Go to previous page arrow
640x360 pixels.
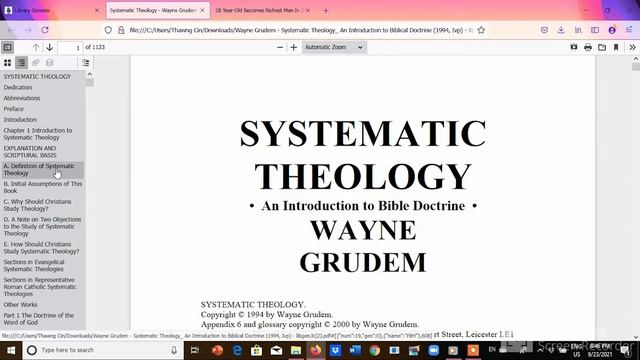click(36, 47)
